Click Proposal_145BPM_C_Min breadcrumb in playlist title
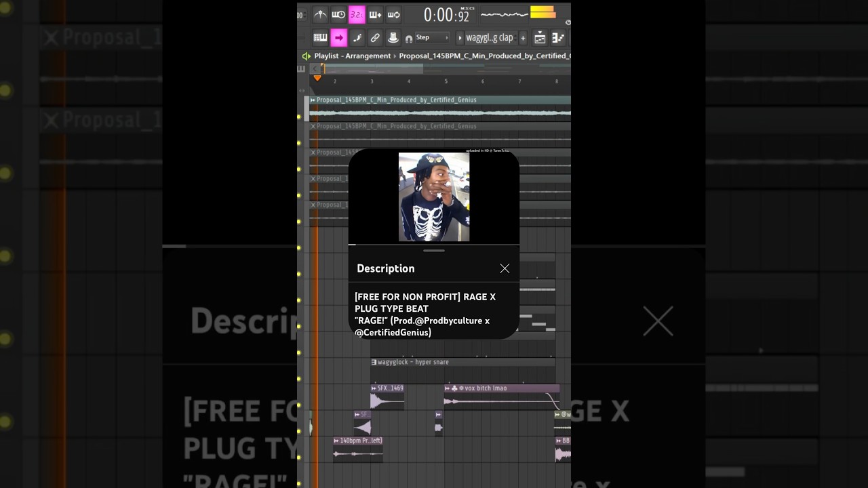 coord(484,56)
